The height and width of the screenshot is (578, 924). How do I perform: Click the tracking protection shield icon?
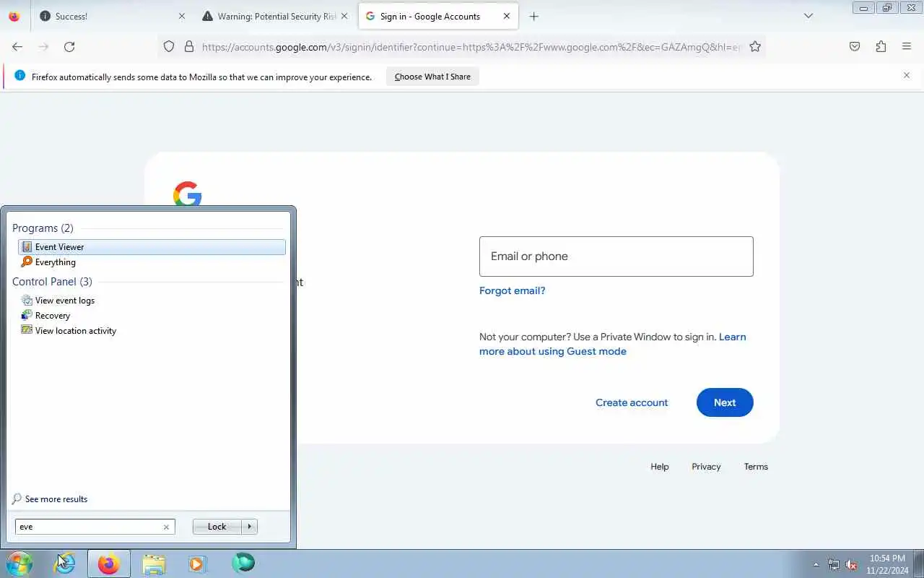tap(169, 46)
